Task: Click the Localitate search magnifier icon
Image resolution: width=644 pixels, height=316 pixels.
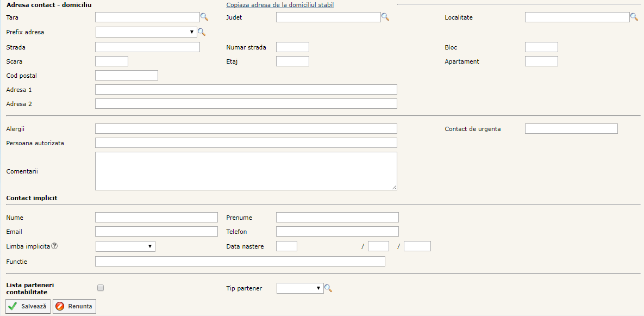Action: 634,17
